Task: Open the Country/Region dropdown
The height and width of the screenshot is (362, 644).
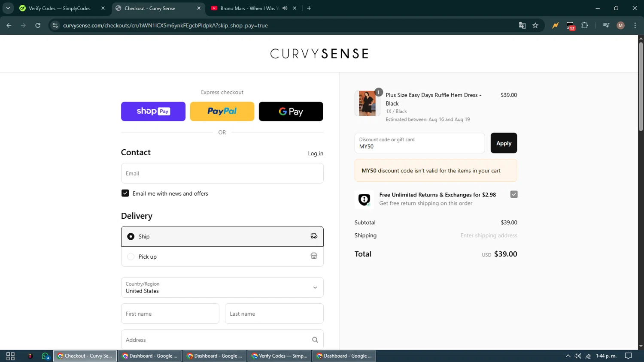Action: [x=222, y=287]
